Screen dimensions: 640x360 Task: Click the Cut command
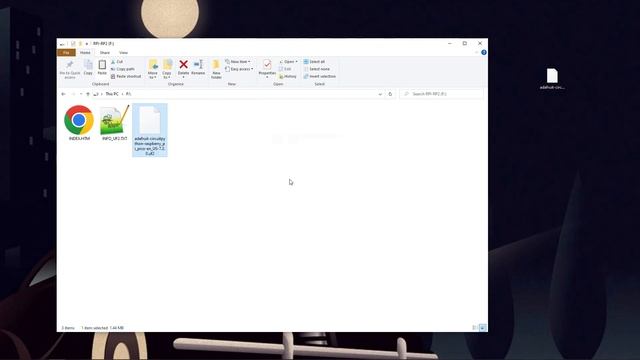(x=117, y=62)
